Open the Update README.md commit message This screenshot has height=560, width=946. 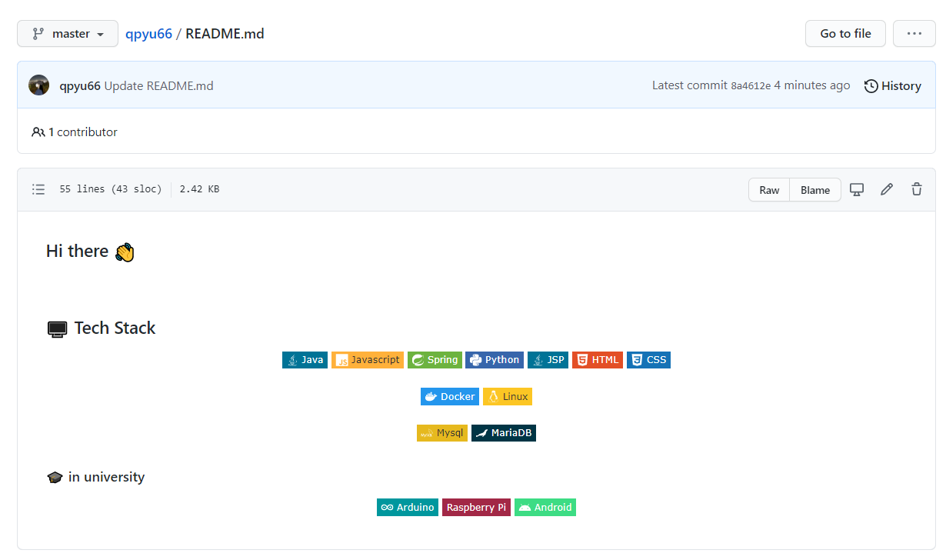(158, 86)
